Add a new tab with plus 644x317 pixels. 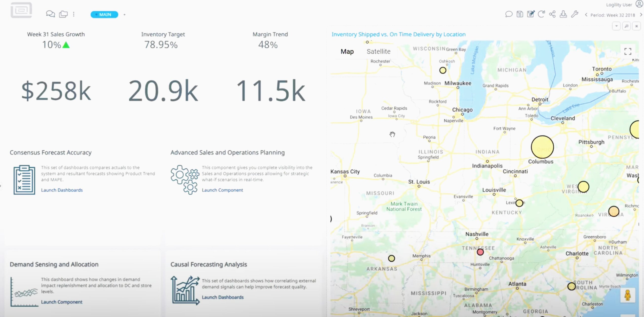124,15
